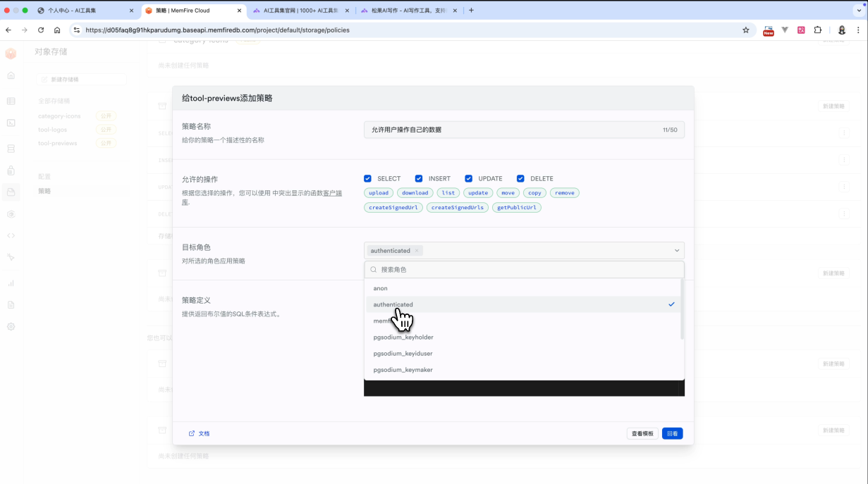Open the browser extensions puzzle icon
Image resolution: width=868 pixels, height=484 pixels.
[x=818, y=30]
